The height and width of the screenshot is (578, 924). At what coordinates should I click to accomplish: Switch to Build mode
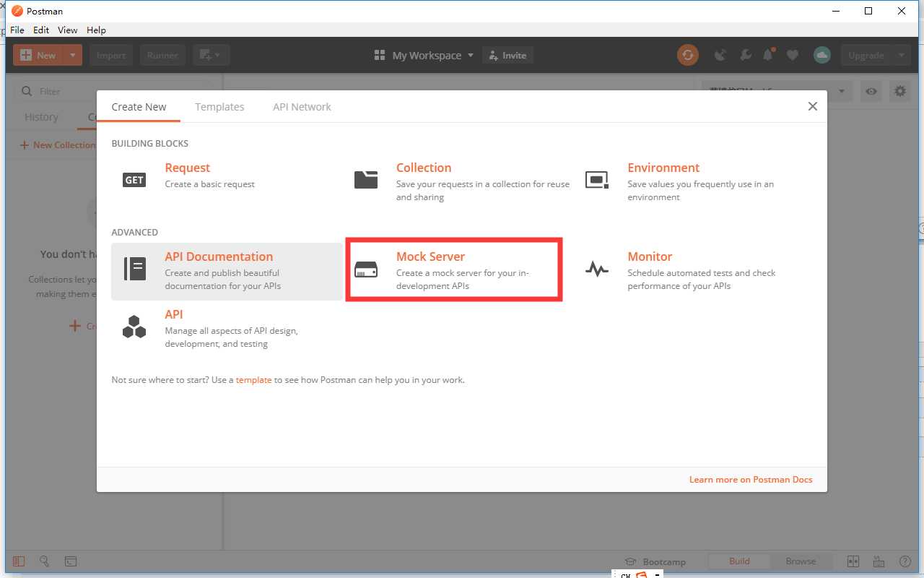pyautogui.click(x=739, y=561)
